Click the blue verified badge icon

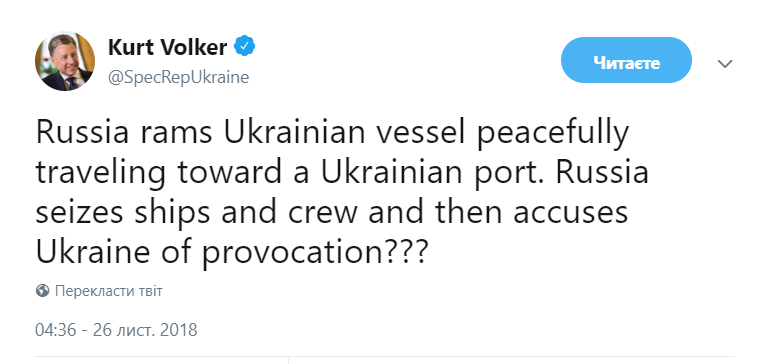(245, 47)
